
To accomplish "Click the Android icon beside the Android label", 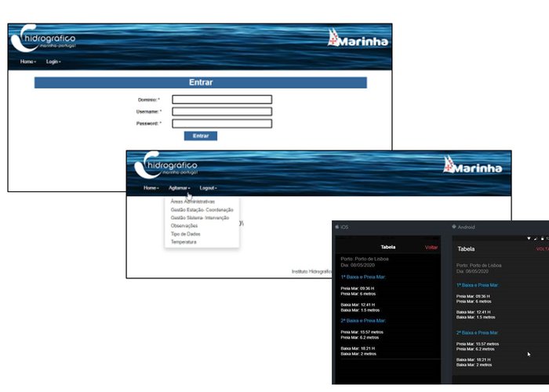I will 455,227.
